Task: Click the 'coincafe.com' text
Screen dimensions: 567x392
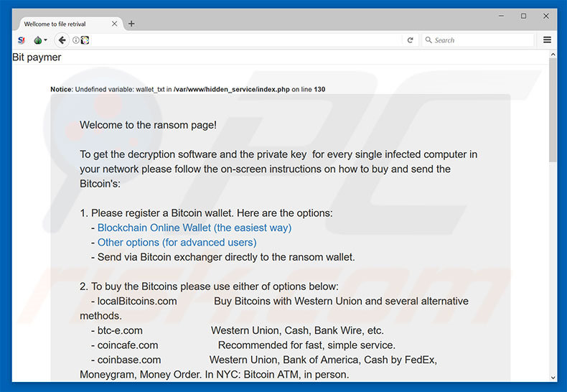Action: tap(127, 345)
